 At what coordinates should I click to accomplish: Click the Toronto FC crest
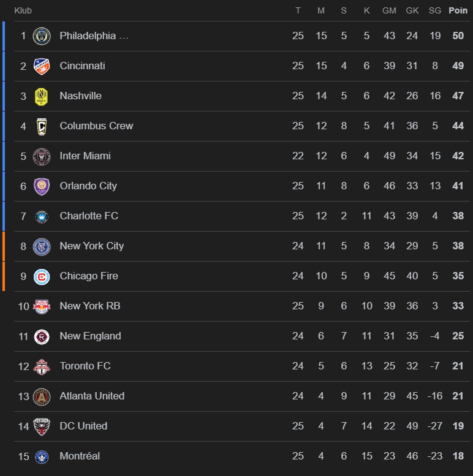click(x=42, y=366)
